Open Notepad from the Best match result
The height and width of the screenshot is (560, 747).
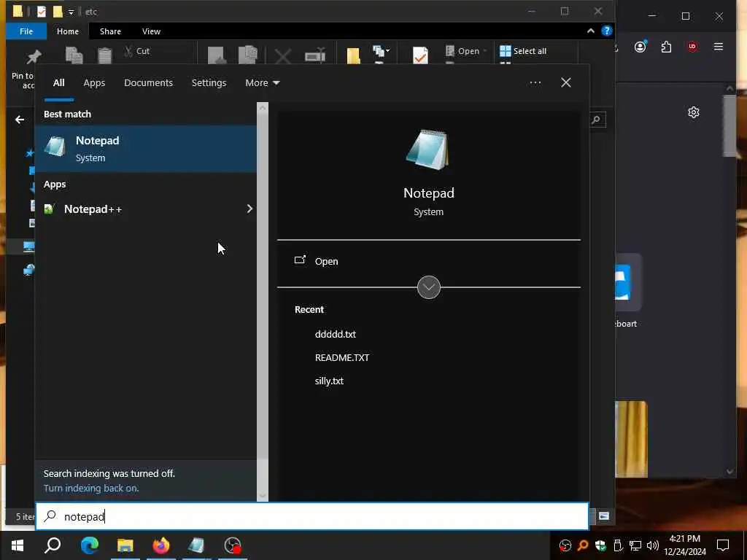[146, 149]
